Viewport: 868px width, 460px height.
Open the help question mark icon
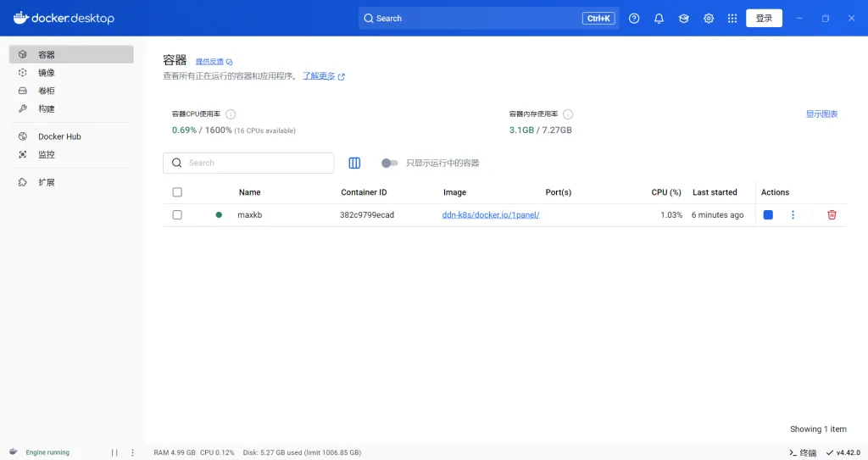634,19
